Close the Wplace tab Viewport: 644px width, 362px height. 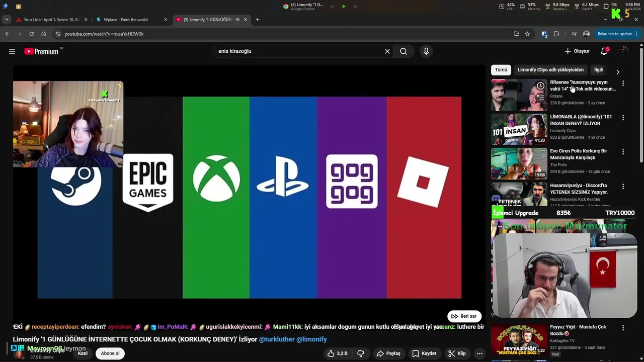[166, 20]
